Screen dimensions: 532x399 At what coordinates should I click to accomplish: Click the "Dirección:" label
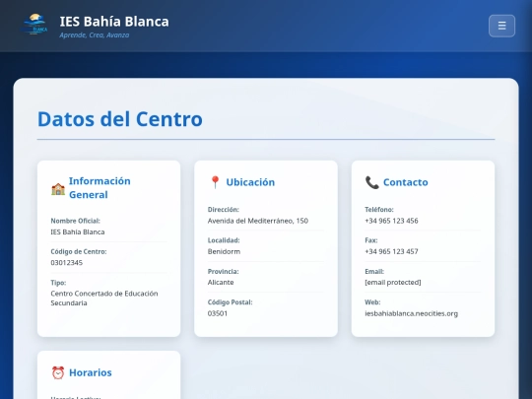pyautogui.click(x=224, y=210)
